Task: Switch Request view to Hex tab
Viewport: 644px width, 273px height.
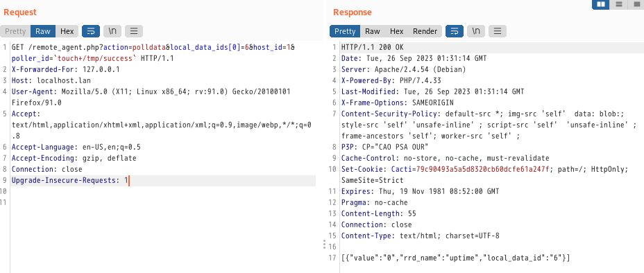Action: [67, 31]
